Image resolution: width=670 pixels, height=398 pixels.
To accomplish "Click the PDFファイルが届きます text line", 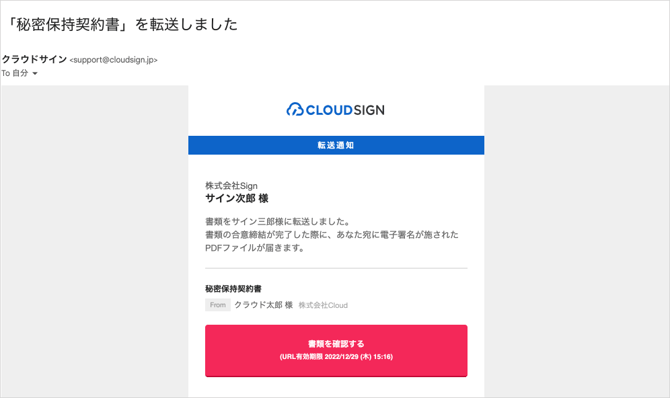I will [255, 248].
